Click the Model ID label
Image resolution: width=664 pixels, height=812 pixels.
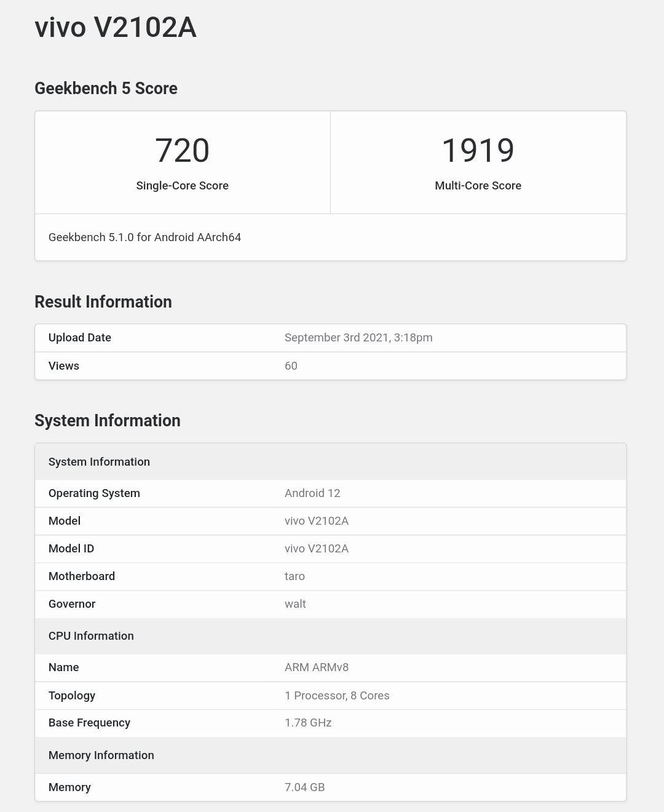[71, 549]
